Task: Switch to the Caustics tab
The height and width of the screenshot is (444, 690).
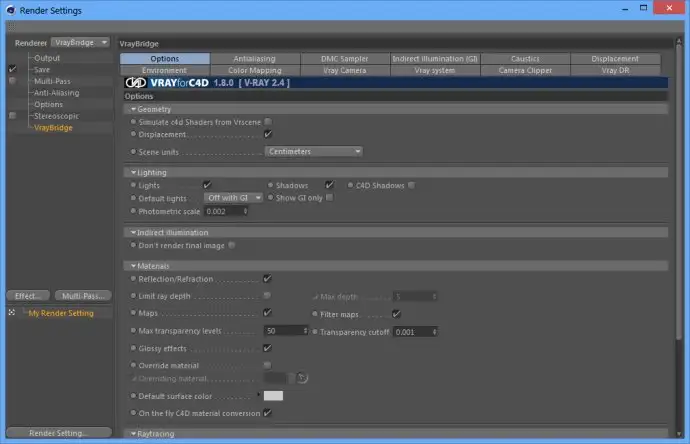Action: coord(525,59)
